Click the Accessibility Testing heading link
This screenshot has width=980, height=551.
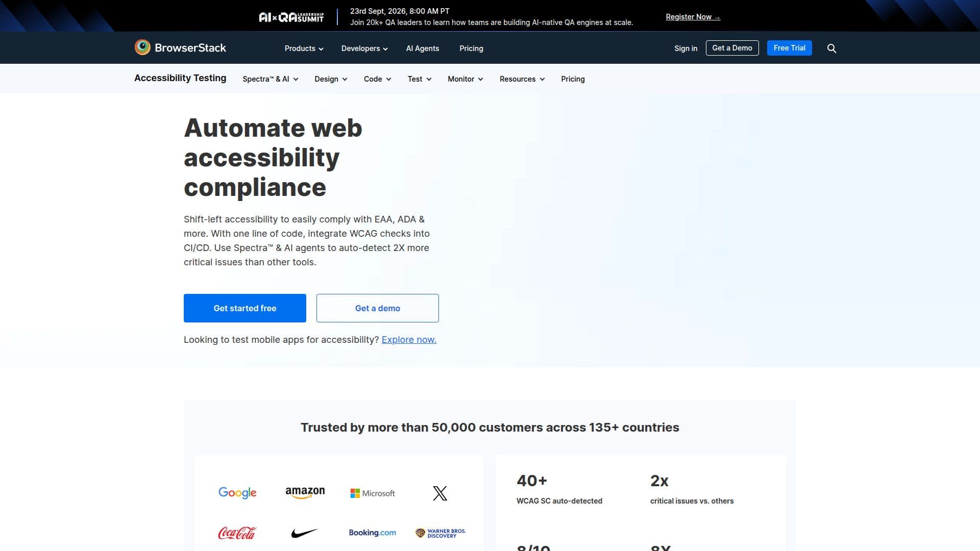(x=180, y=78)
